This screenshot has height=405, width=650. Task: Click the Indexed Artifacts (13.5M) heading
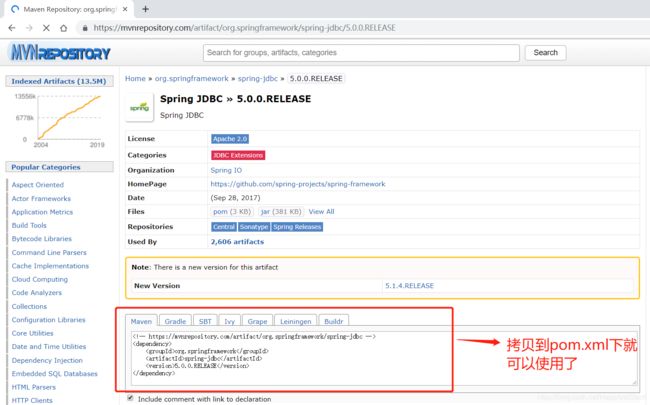59,81
